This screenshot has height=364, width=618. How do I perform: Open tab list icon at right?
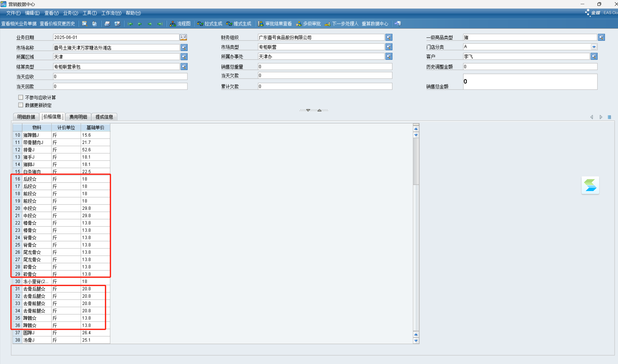(x=609, y=117)
